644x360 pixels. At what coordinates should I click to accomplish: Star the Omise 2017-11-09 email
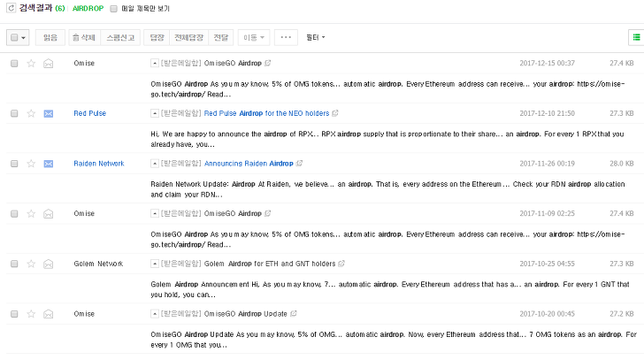pyautogui.click(x=31, y=213)
